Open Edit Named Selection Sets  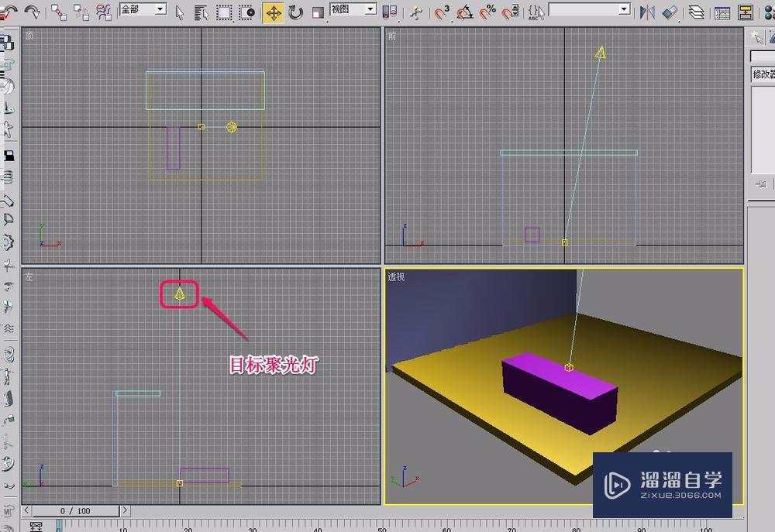(x=536, y=12)
